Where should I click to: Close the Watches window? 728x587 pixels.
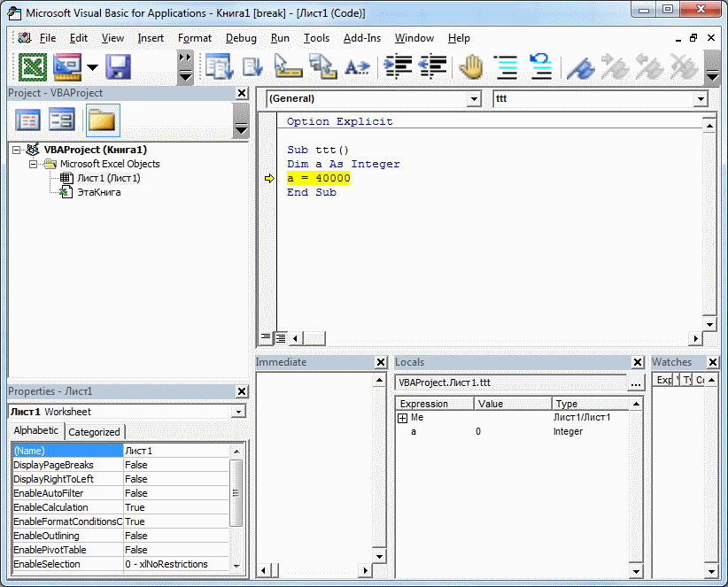[713, 362]
